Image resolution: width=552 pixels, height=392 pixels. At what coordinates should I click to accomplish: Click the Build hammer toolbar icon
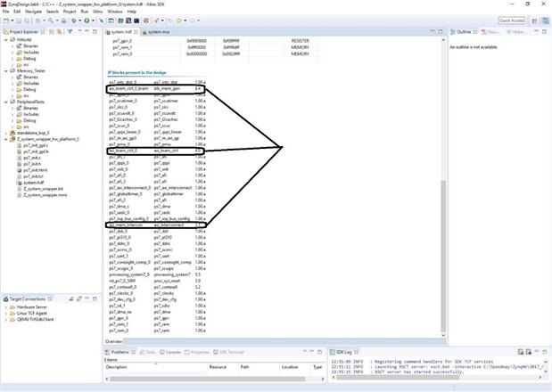pyautogui.click(x=51, y=20)
